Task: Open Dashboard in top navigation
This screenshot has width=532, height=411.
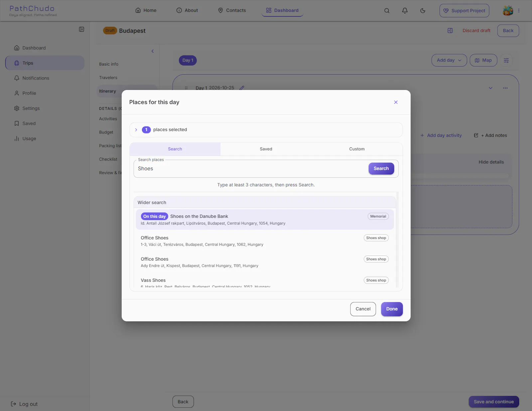Action: [x=282, y=11]
